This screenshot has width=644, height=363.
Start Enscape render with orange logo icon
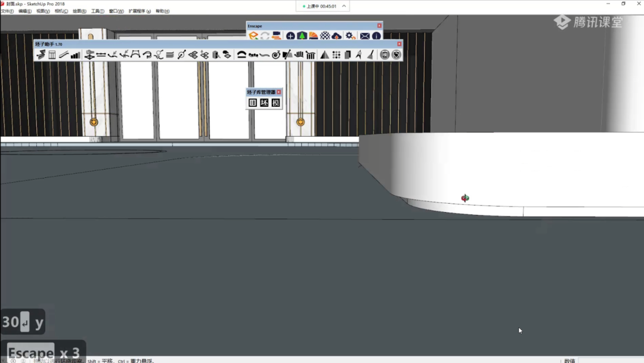coord(253,36)
